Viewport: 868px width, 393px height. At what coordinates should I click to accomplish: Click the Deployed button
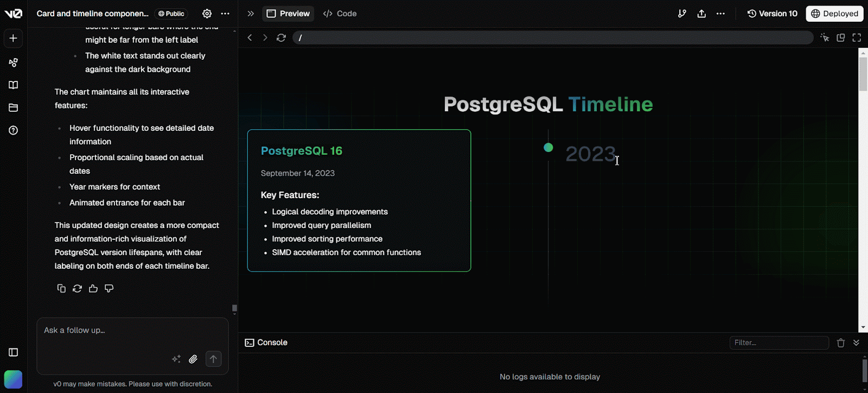(834, 14)
